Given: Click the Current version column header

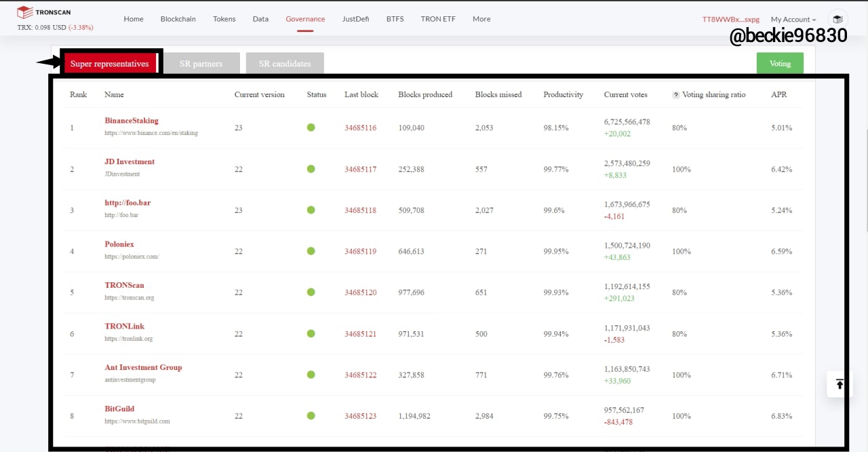Looking at the screenshot, I should pyautogui.click(x=260, y=94).
